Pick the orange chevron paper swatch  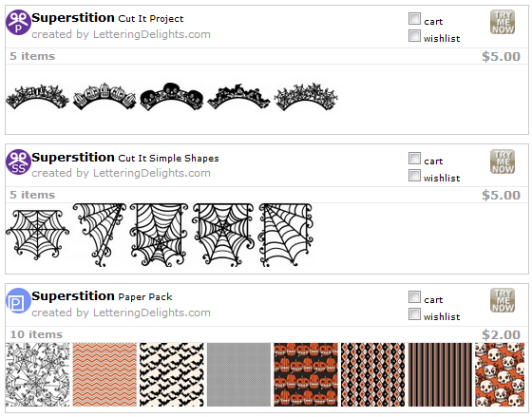[x=104, y=374]
